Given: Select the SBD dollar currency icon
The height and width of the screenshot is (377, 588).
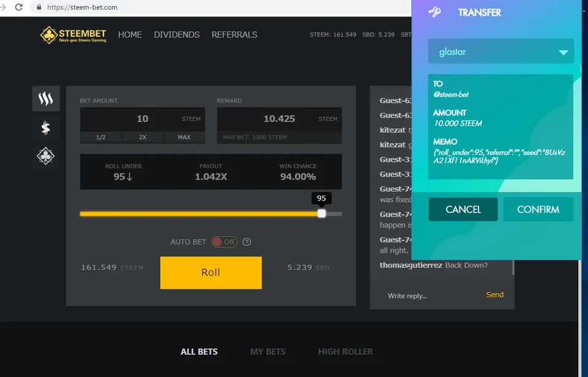Looking at the screenshot, I should tap(46, 128).
